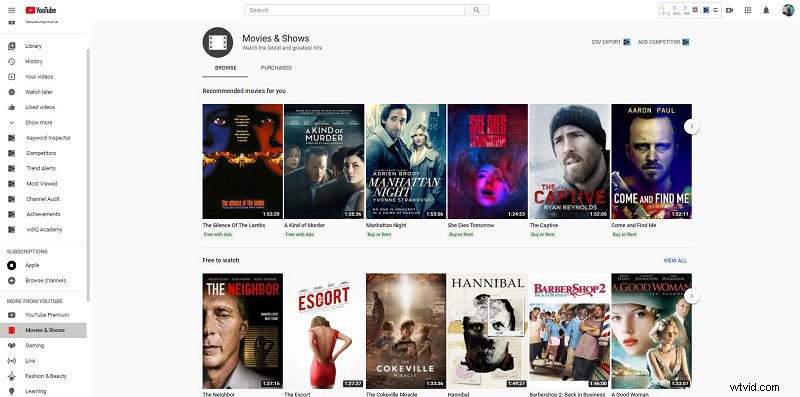The height and width of the screenshot is (397, 800).
Task: Click the Live broadcast icon
Action: point(12,361)
